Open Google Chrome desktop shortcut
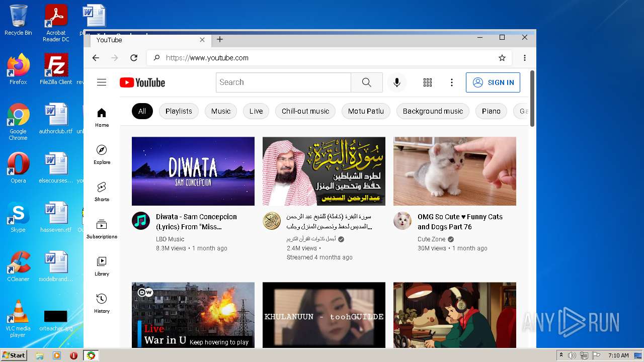This screenshot has width=644, height=362. click(x=18, y=122)
